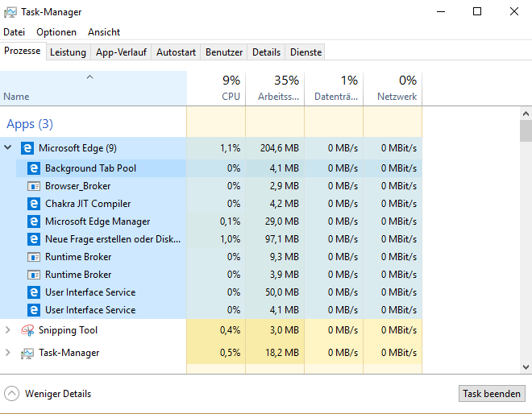This screenshot has height=414, width=532.
Task: Click the 204,6 MB memory value
Action: 280,148
